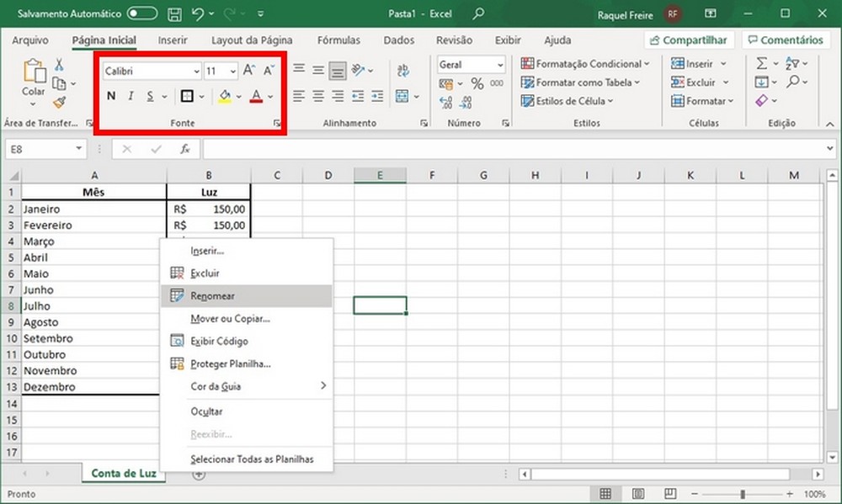
Task: Align text right icon
Action: (x=338, y=96)
